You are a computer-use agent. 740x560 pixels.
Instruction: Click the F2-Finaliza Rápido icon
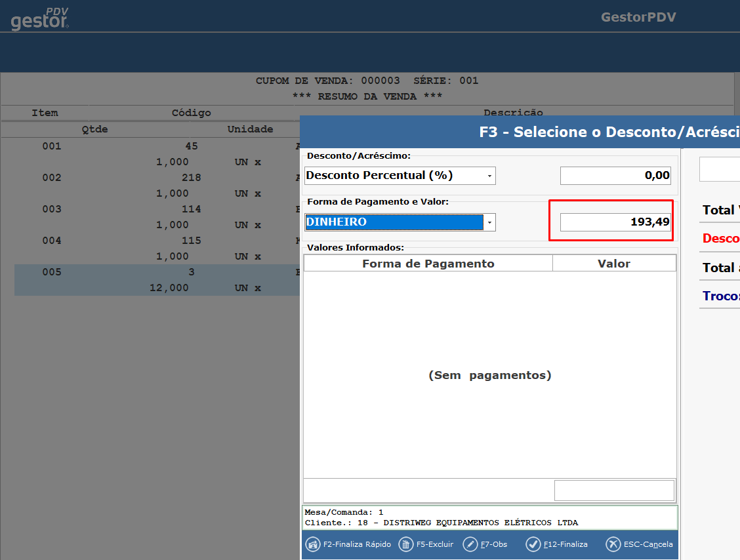pyautogui.click(x=313, y=544)
